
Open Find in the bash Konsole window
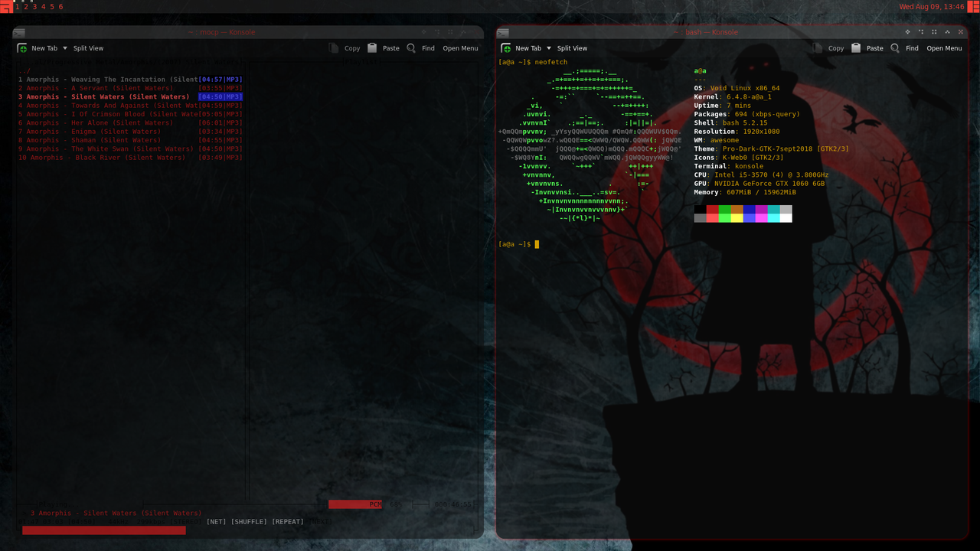[904, 48]
